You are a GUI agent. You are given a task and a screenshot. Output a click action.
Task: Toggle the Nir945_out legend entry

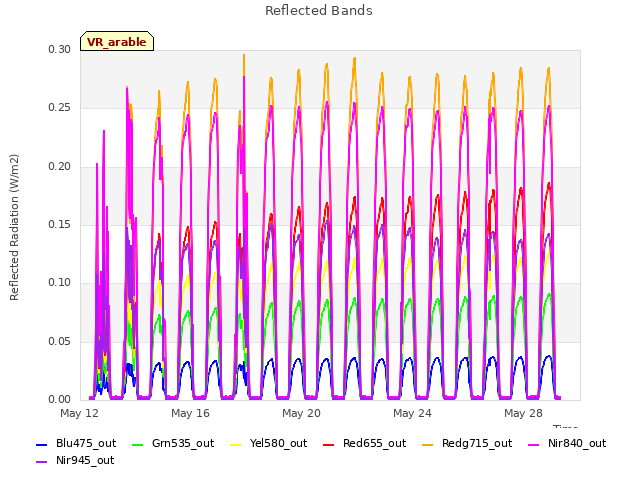pos(76,461)
